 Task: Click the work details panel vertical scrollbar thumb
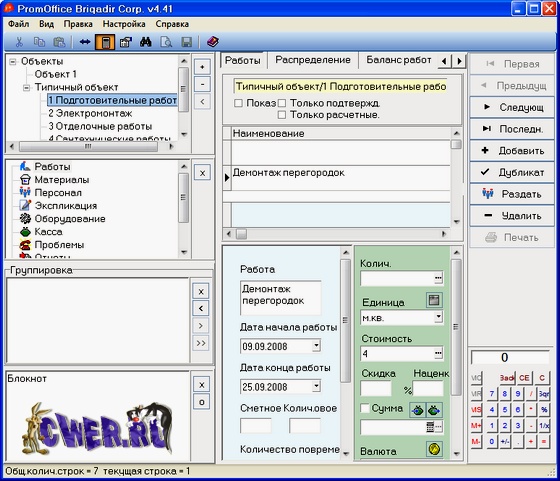click(345, 320)
